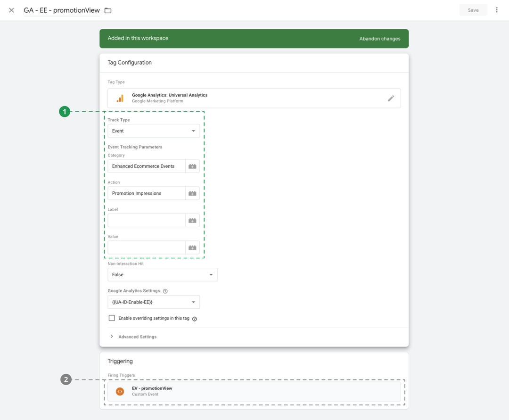The image size is (509, 420).
Task: Open the Google Analytics Settings dropdown
Action: click(154, 302)
